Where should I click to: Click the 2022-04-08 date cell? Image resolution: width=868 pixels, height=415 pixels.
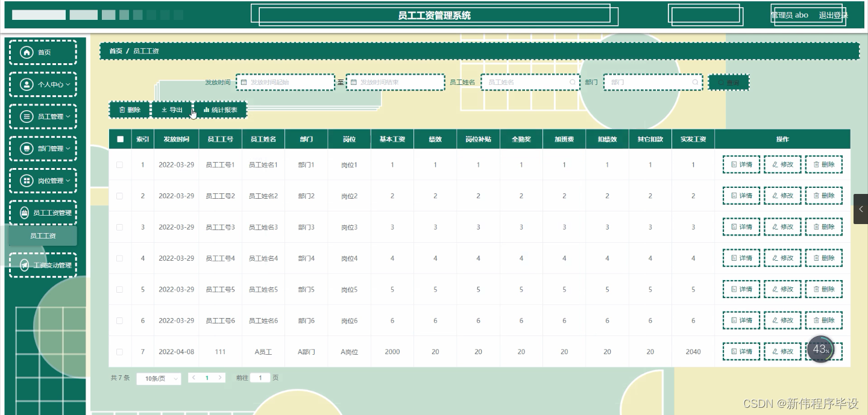tap(177, 352)
